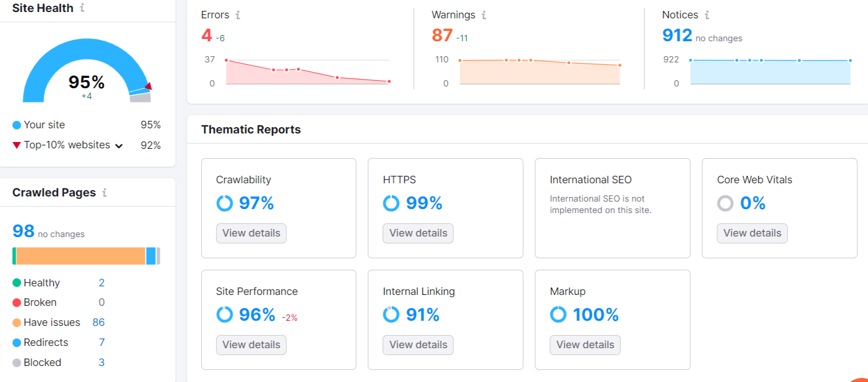This screenshot has height=382, width=868.
Task: View details for Internal Linking report
Action: [418, 345]
